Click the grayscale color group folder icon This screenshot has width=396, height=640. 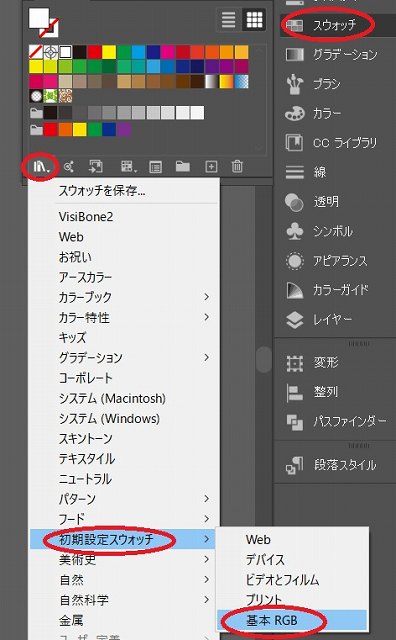[x=36, y=113]
